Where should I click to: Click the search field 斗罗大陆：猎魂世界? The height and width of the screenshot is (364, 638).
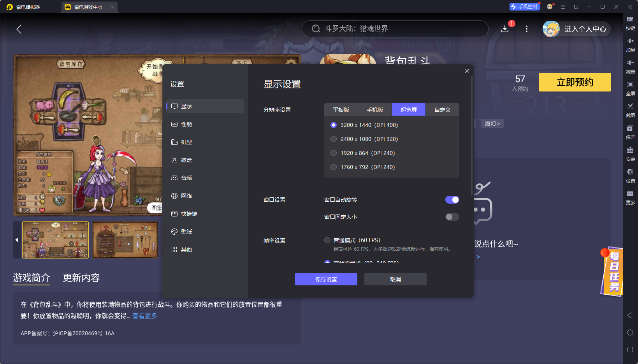pos(395,29)
